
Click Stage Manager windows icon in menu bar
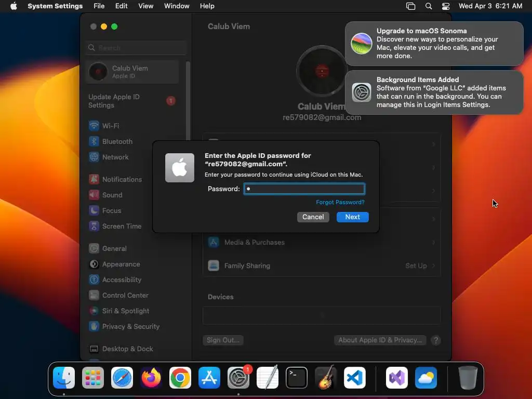pos(410,6)
